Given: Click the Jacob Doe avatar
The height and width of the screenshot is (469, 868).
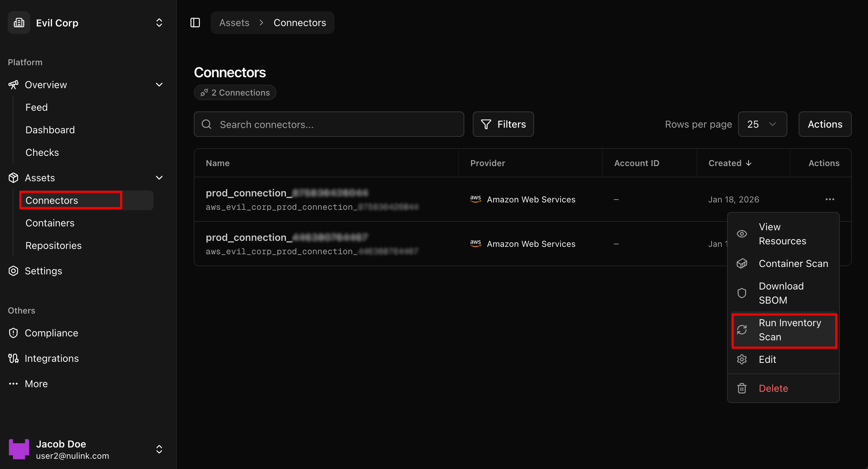Looking at the screenshot, I should click(x=19, y=449).
